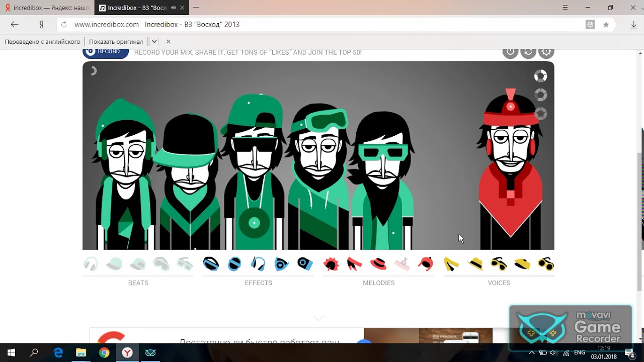Close the translation bar
Image resolution: width=644 pixels, height=362 pixels.
click(x=169, y=42)
